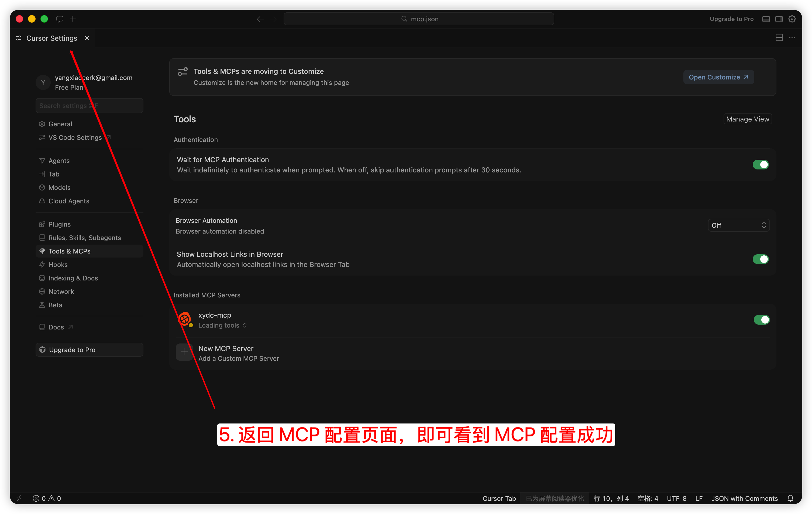Open new chat from title bar icon
Screen dimensions: 812x514
point(60,19)
